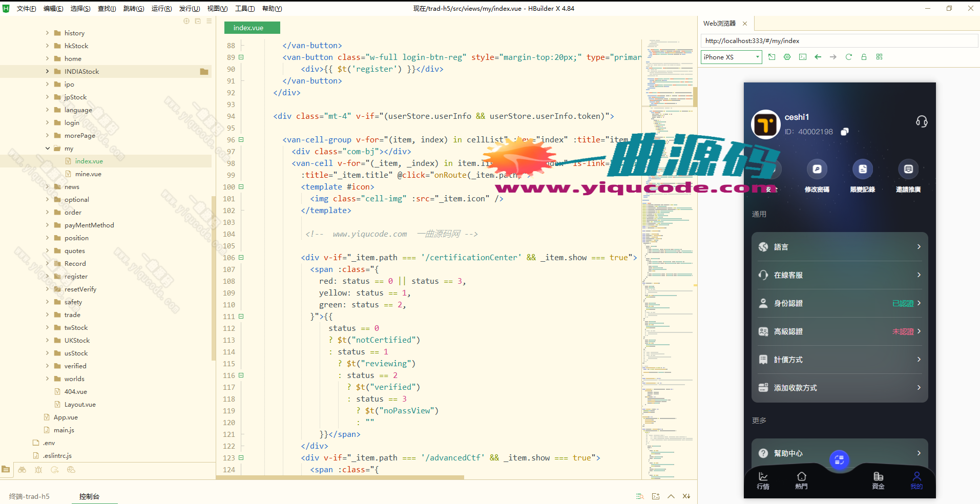Open the iPhone XS device dropdown

coord(731,57)
